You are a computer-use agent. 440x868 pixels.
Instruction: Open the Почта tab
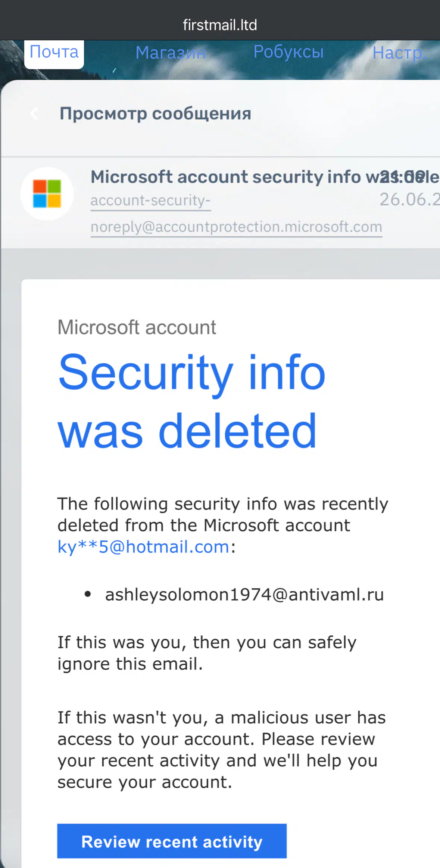point(54,52)
